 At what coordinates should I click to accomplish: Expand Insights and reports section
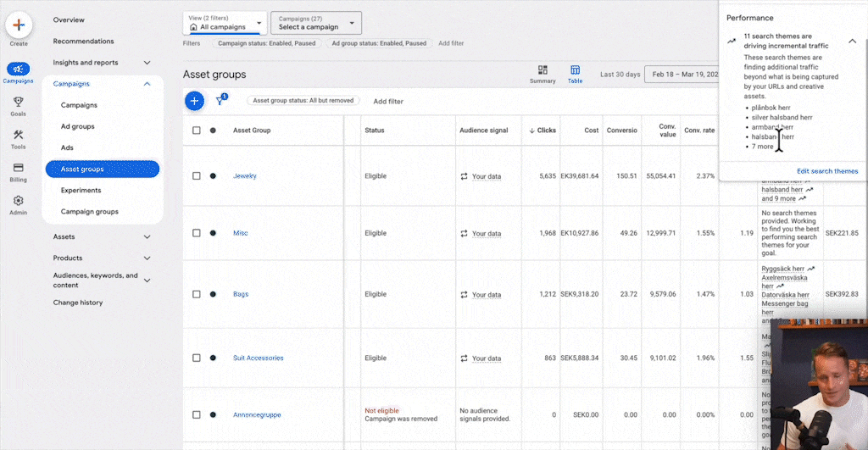point(102,63)
